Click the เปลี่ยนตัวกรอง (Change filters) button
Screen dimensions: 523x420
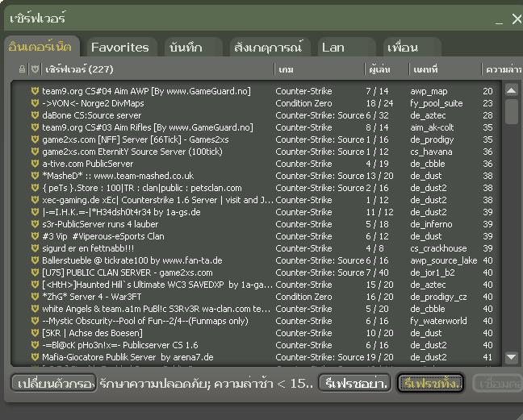click(x=54, y=384)
